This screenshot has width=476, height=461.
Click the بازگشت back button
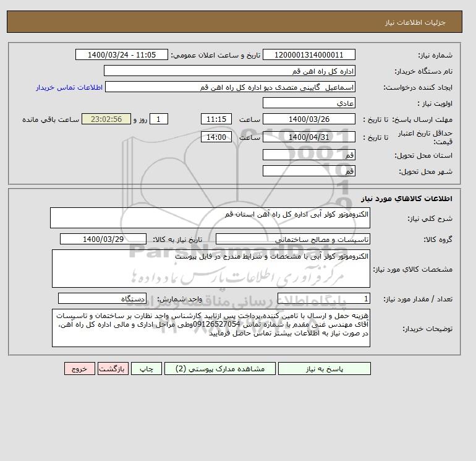(113, 369)
